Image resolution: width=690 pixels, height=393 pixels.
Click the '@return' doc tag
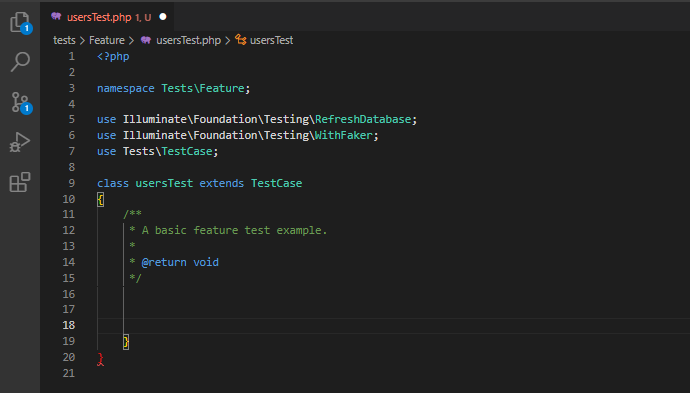[164, 263]
